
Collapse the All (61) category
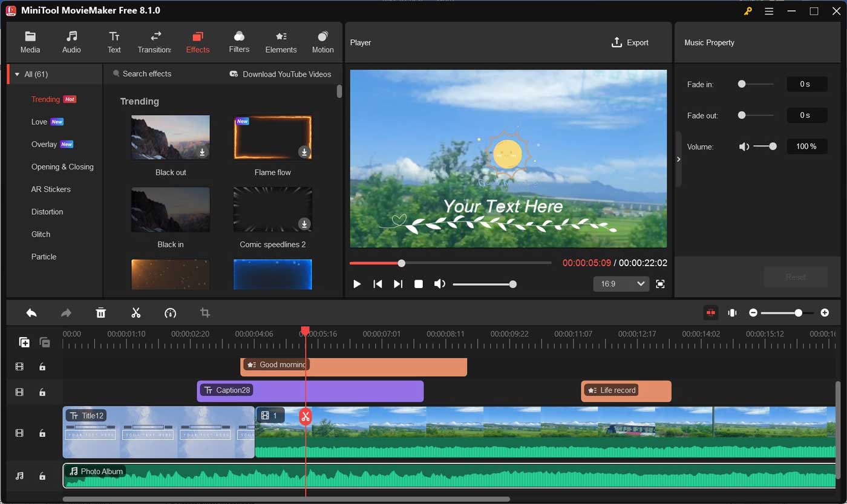coord(17,74)
